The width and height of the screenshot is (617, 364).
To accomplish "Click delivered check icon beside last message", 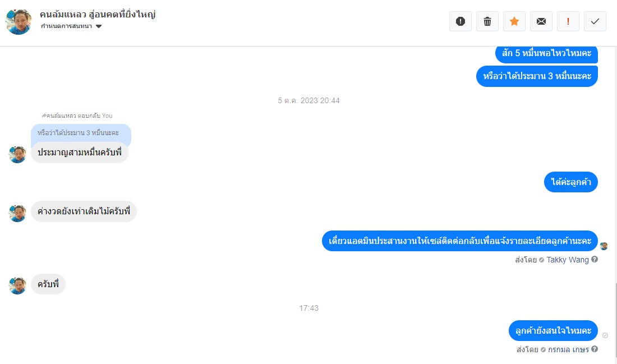I will (605, 335).
